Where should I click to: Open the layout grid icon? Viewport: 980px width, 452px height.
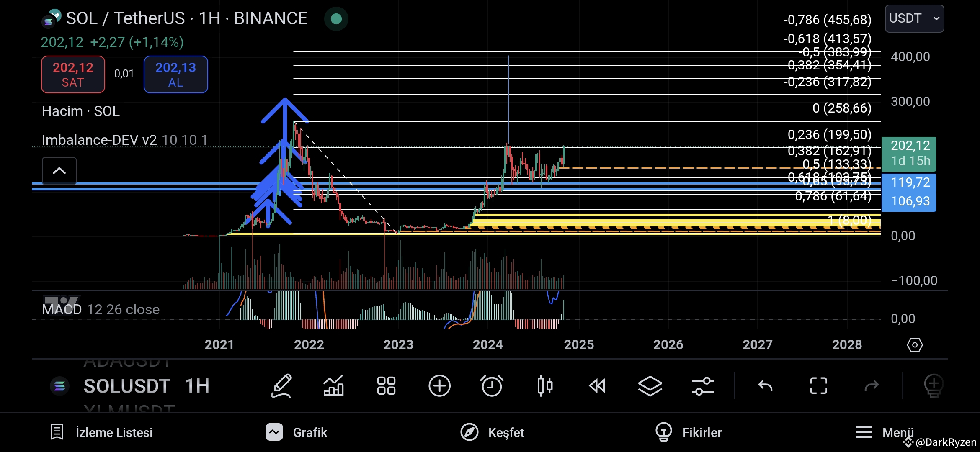[x=386, y=385]
